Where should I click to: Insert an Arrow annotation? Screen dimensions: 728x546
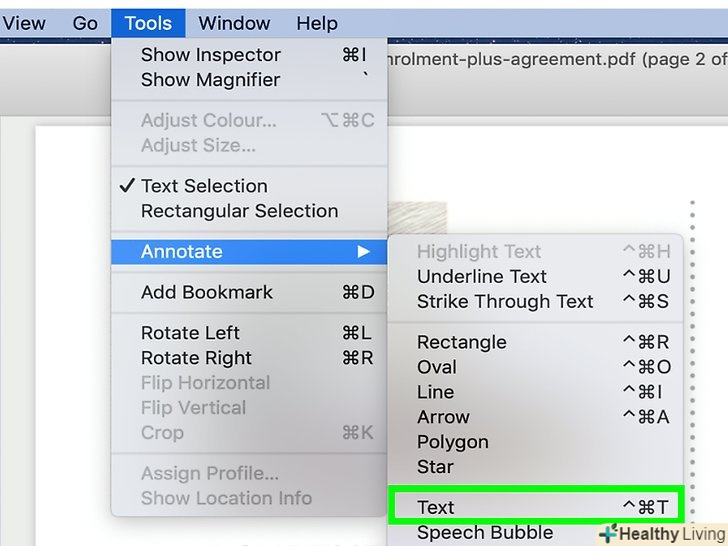click(443, 417)
